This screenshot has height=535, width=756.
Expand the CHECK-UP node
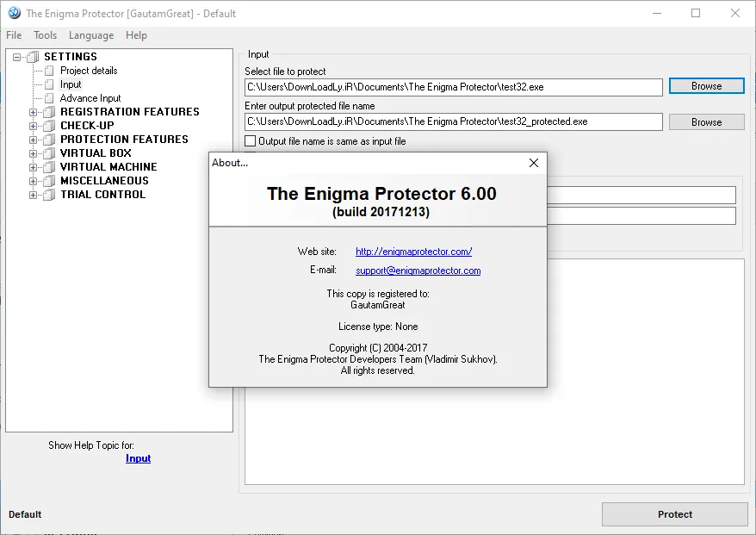point(33,126)
